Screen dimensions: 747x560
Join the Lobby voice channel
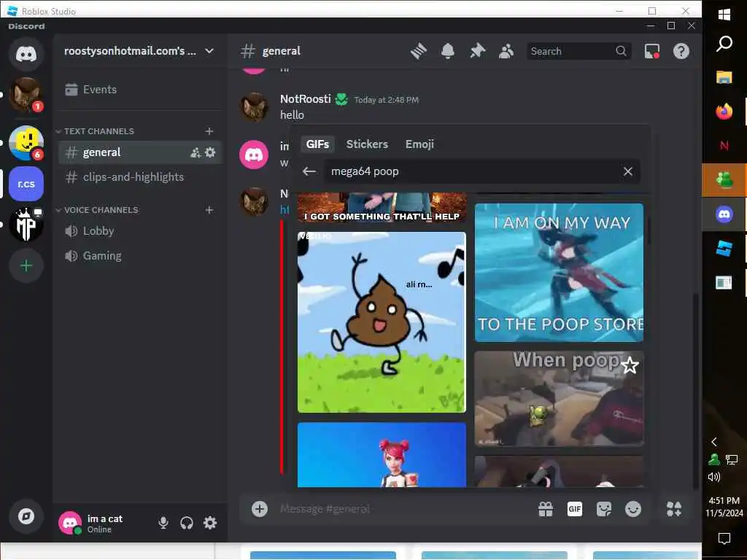click(139, 231)
